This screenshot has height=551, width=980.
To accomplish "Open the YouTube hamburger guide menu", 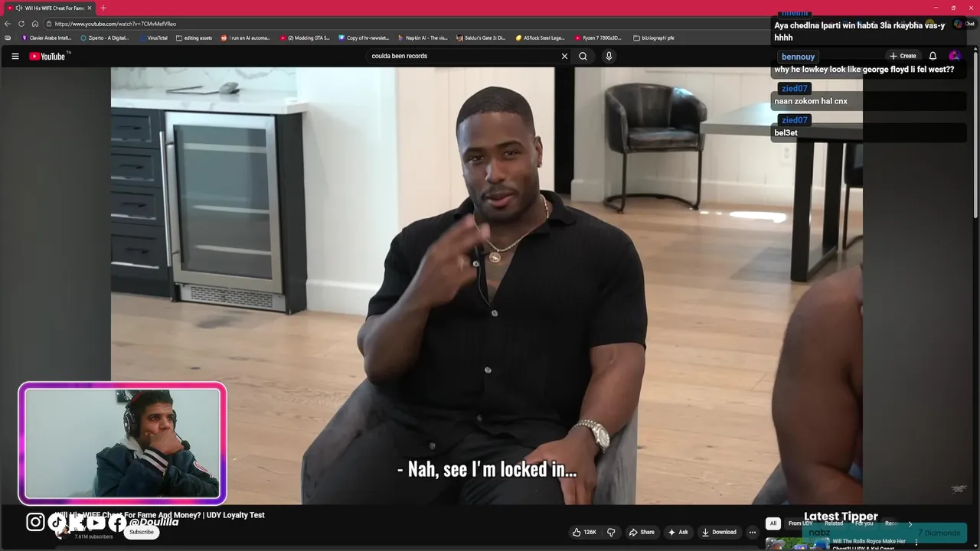I will click(15, 56).
